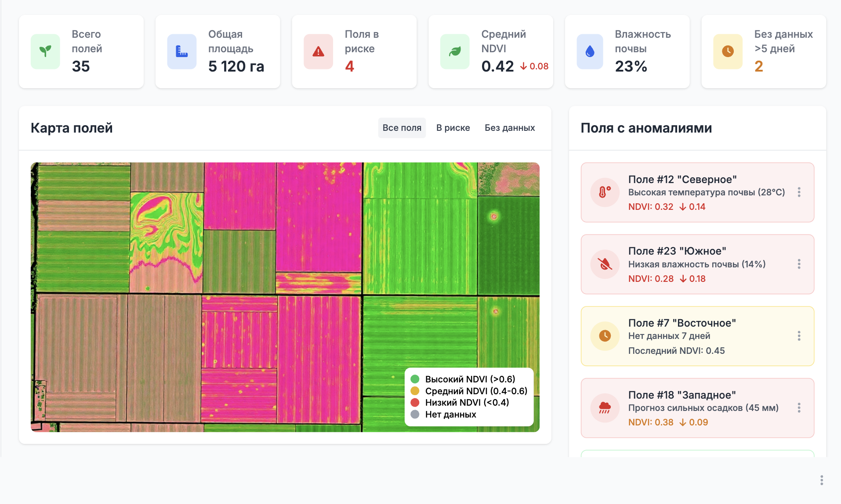This screenshot has width=841, height=504.
Task: Open options menu for field #7 Восточное
Action: (799, 336)
